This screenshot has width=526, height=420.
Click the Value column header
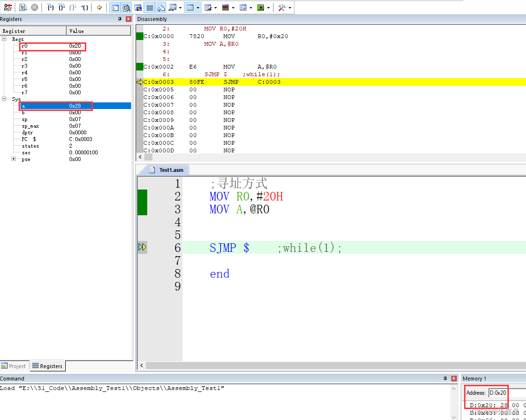point(99,31)
